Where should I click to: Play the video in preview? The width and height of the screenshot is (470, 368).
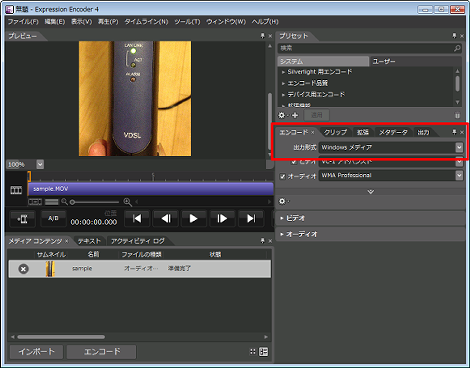(193, 218)
